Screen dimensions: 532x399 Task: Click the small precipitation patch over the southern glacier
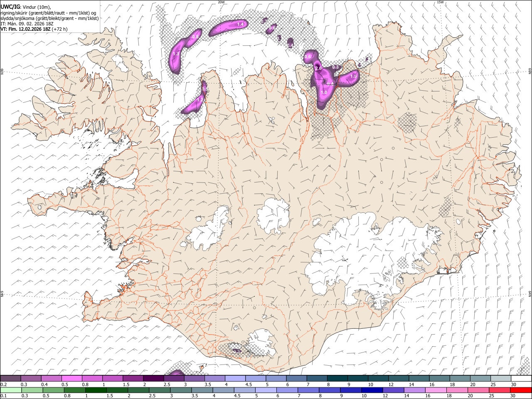coord(237,351)
